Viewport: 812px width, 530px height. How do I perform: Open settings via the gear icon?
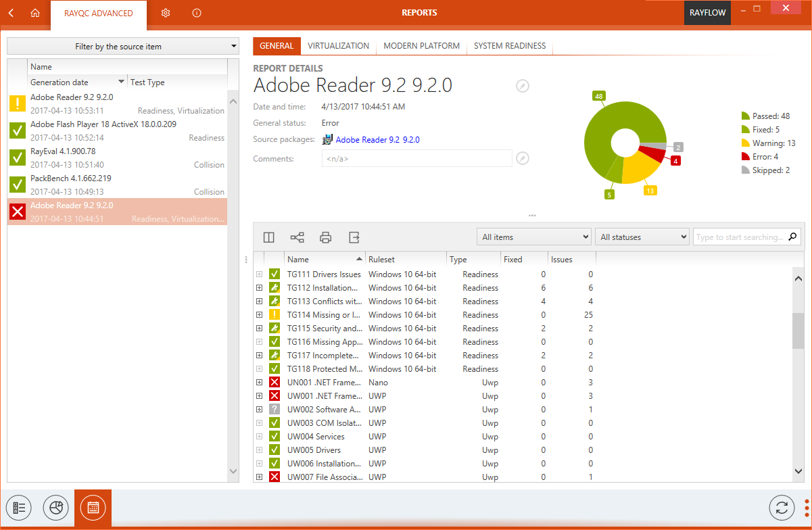coord(166,13)
